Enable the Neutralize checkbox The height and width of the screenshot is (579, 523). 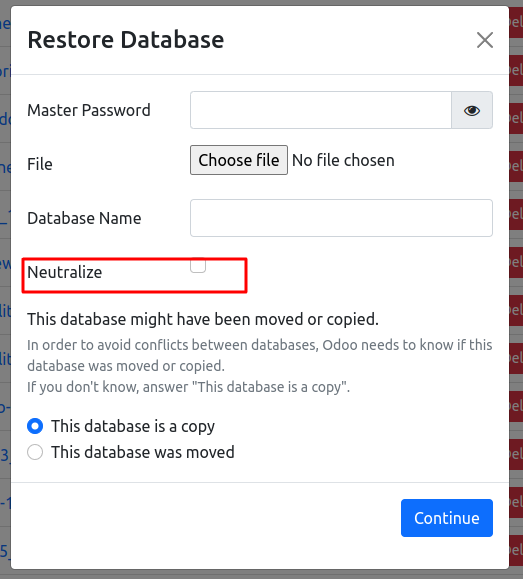(198, 265)
